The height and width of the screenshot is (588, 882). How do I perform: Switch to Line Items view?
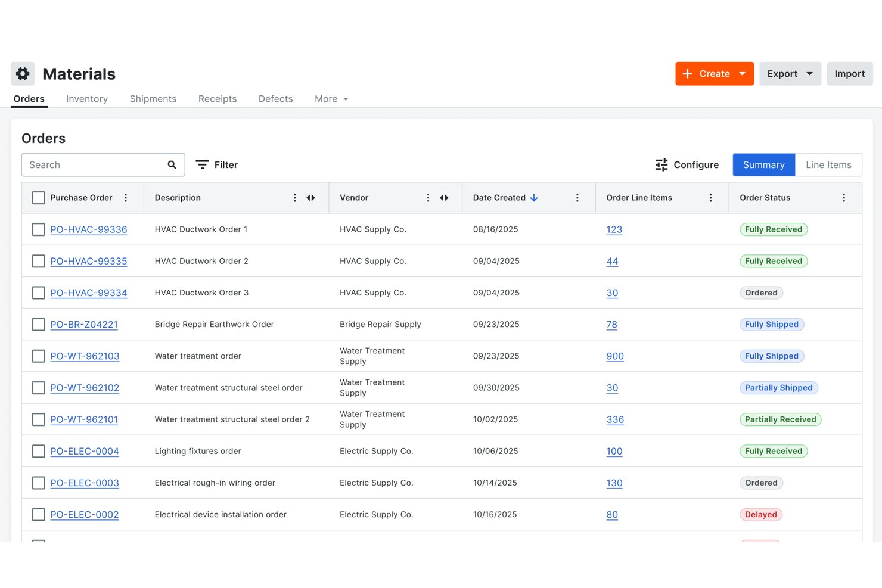(x=828, y=165)
